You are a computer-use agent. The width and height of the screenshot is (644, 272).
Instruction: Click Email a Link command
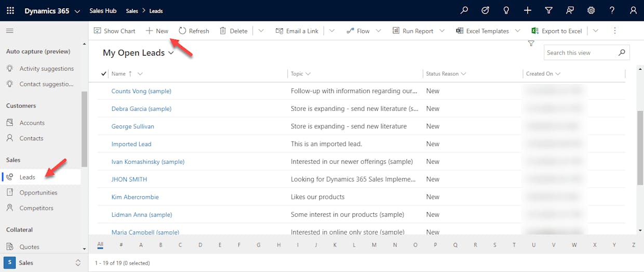(x=297, y=31)
